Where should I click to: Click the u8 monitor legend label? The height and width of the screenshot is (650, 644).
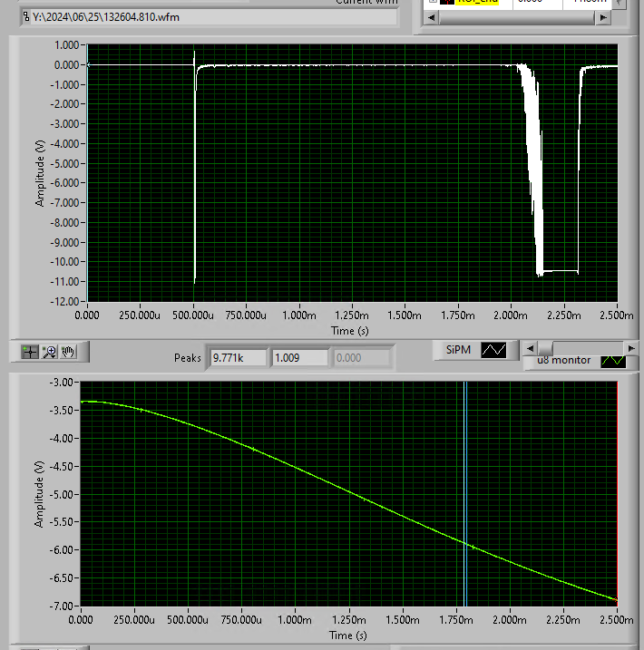[x=563, y=360]
